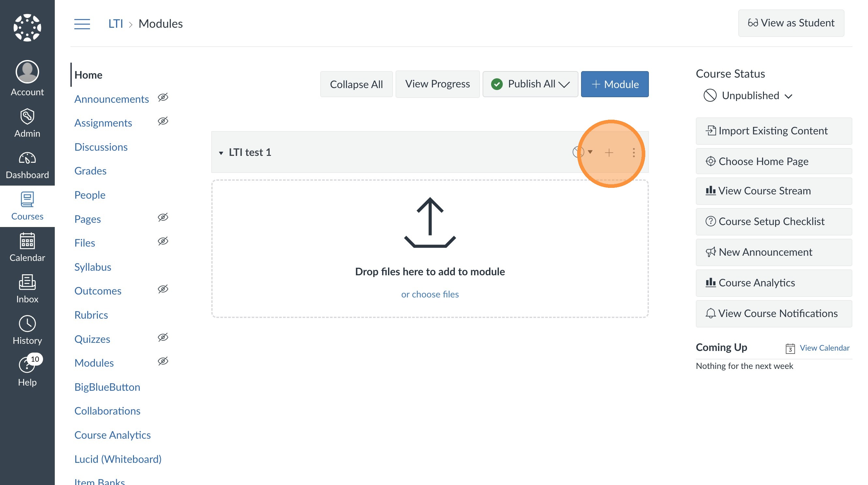Open the Grades navigation item
The width and height of the screenshot is (868, 485).
(90, 171)
